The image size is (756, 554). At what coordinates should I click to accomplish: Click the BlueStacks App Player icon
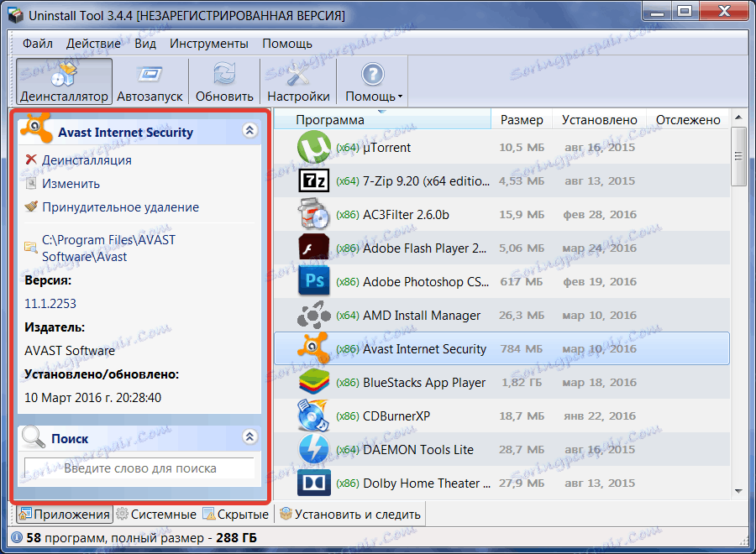314,382
